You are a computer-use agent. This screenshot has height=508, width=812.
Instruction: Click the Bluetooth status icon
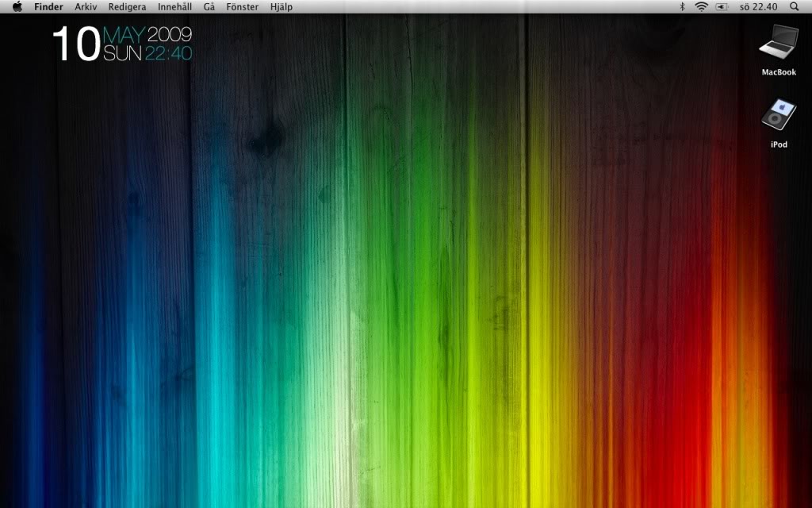pos(682,7)
